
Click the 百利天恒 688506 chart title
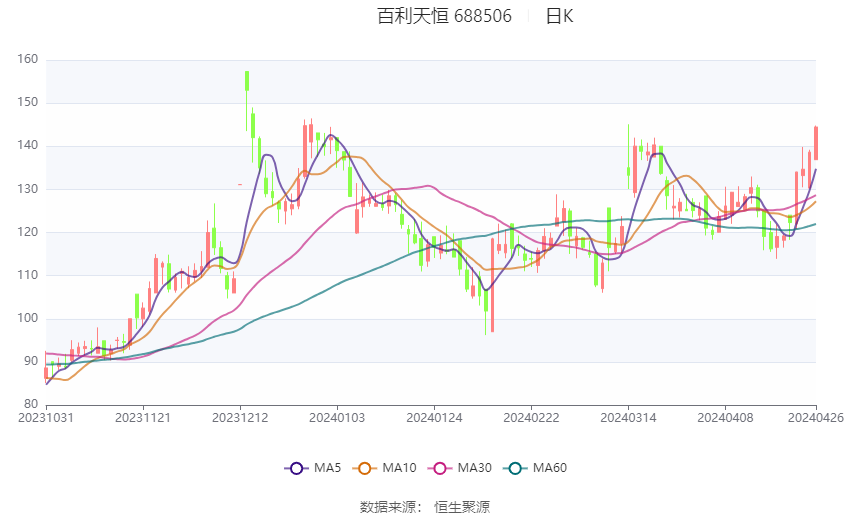(x=445, y=16)
